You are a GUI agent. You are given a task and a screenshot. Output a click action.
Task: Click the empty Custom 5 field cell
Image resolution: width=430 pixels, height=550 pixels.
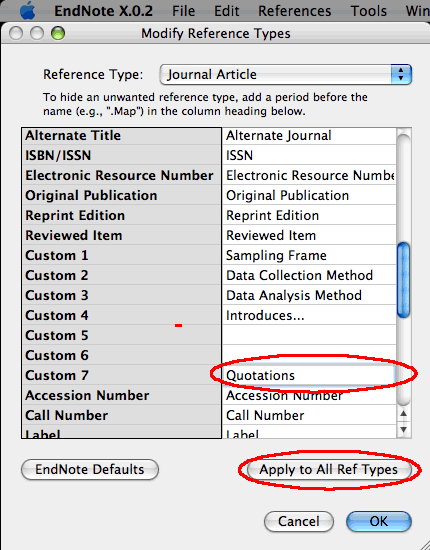pos(309,335)
